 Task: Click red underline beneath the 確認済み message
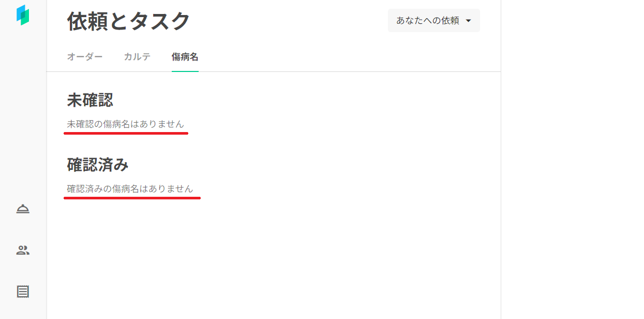point(132,197)
